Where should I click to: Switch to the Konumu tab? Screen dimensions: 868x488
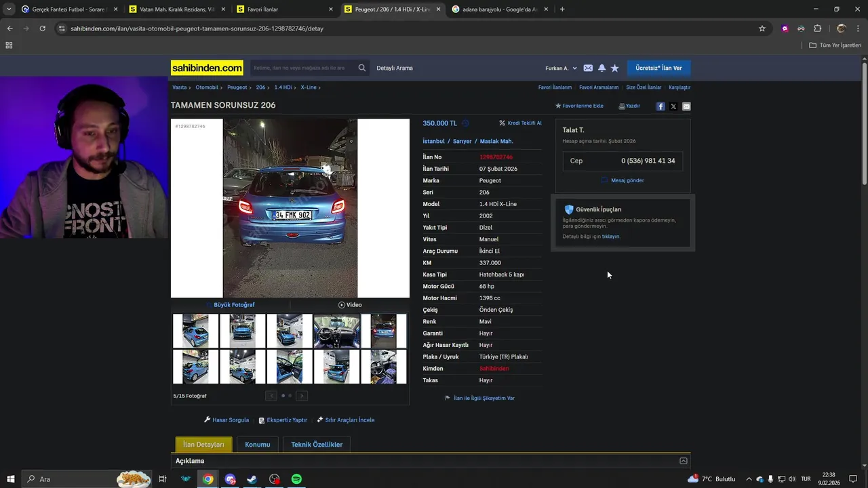[x=258, y=445]
